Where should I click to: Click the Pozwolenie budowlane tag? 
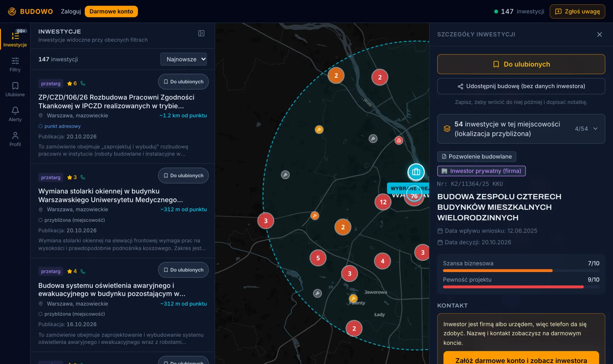(477, 157)
